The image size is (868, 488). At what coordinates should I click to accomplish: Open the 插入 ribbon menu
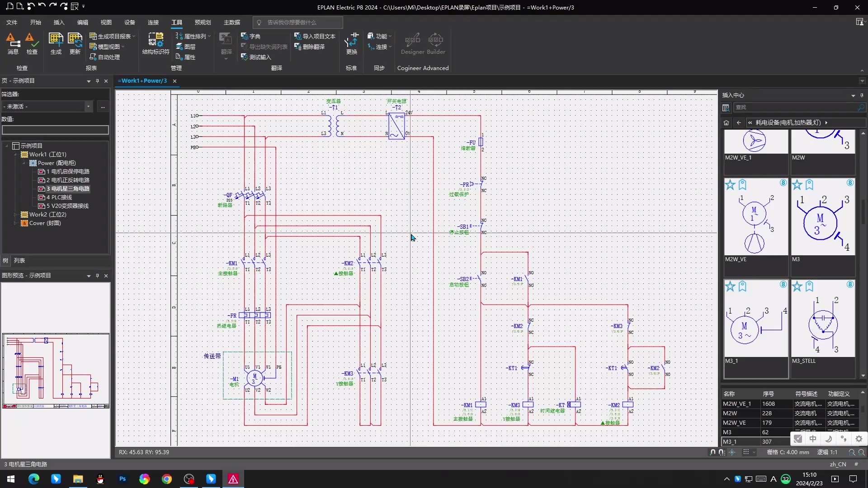tap(59, 22)
